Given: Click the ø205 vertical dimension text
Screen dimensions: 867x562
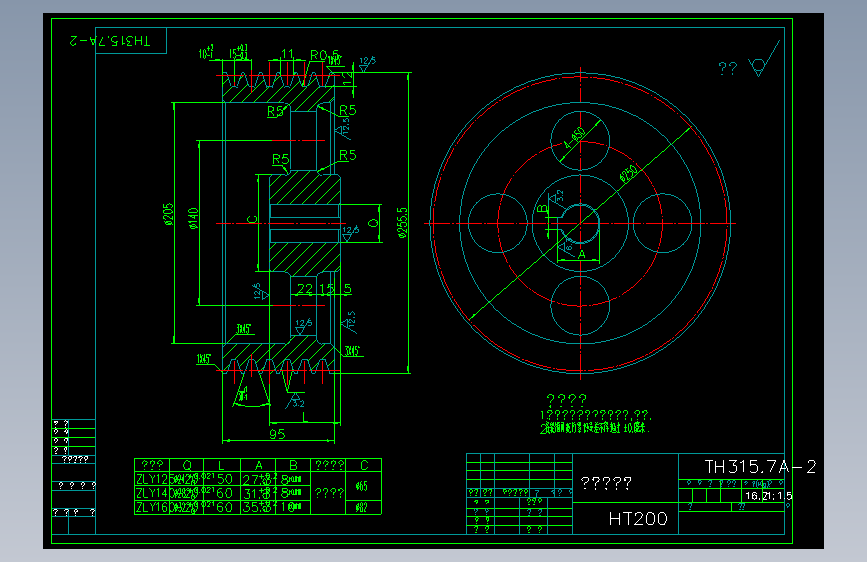Looking at the screenshot, I should pos(169,215).
